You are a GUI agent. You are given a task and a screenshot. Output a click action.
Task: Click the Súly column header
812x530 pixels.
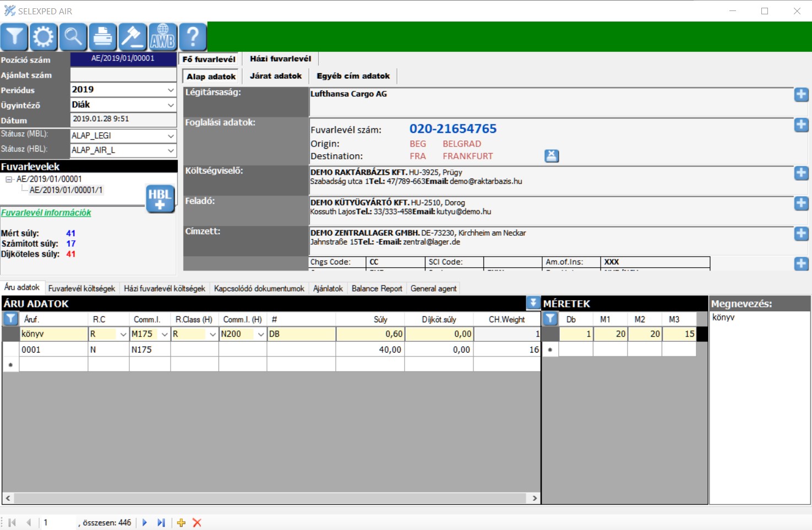(x=370, y=319)
